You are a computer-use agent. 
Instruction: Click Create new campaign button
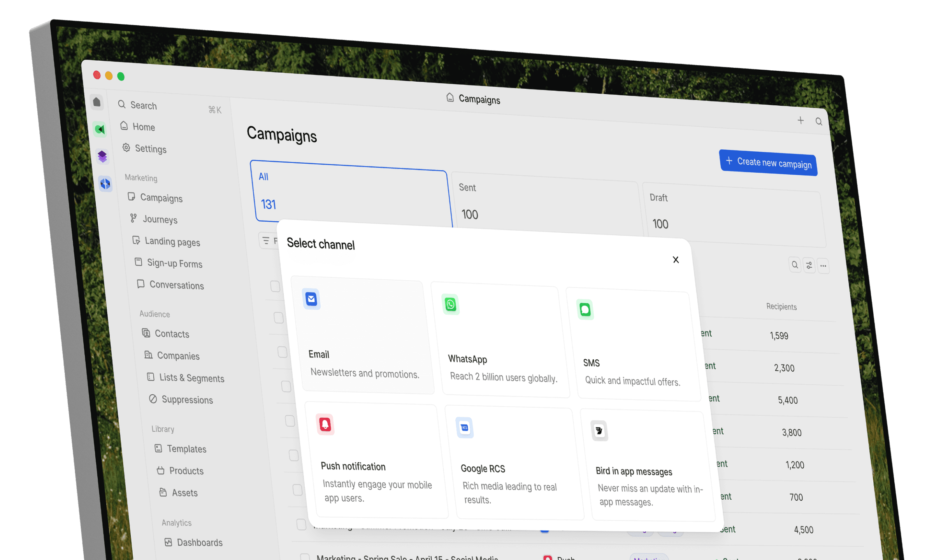pyautogui.click(x=768, y=163)
